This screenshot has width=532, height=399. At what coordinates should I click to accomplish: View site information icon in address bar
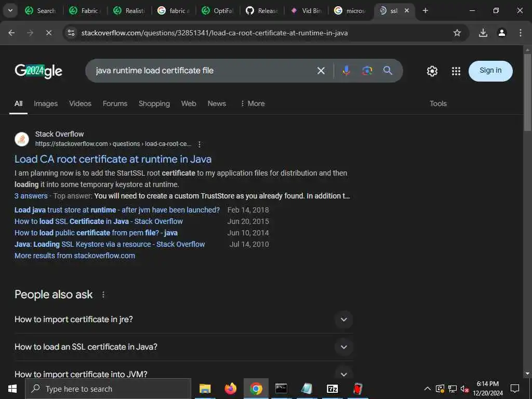[71, 33]
